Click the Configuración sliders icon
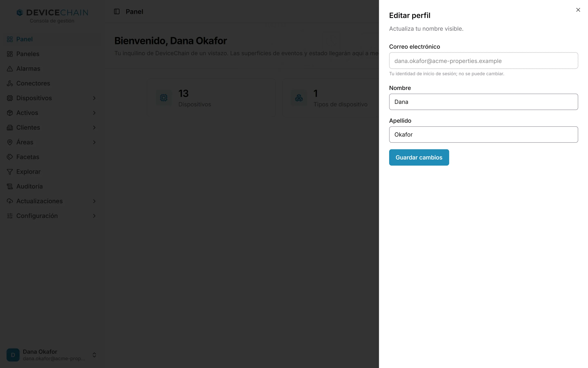This screenshot has height=368, width=588. tap(10, 216)
